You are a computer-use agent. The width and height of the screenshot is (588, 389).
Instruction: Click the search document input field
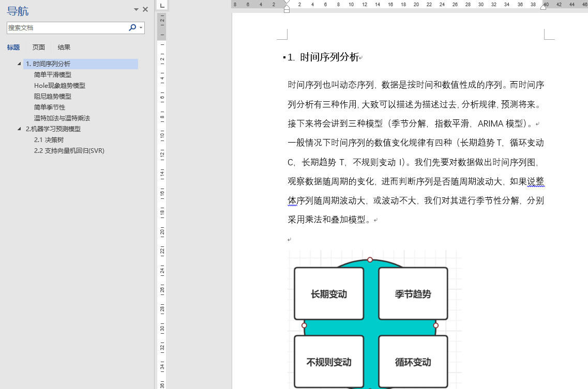tap(68, 27)
